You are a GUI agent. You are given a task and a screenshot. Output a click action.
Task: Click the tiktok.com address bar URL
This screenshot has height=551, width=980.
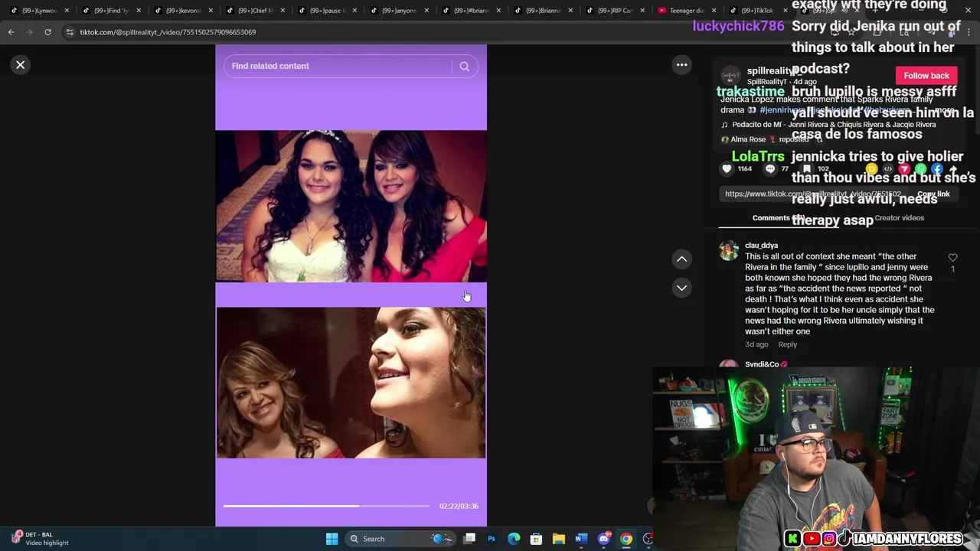168,32
